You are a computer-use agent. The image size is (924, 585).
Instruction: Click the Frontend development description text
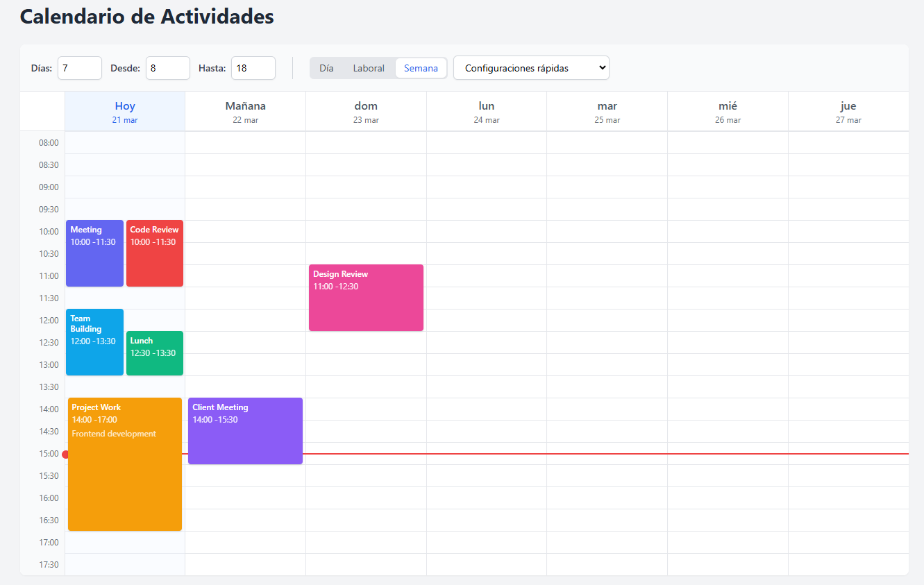[114, 434]
